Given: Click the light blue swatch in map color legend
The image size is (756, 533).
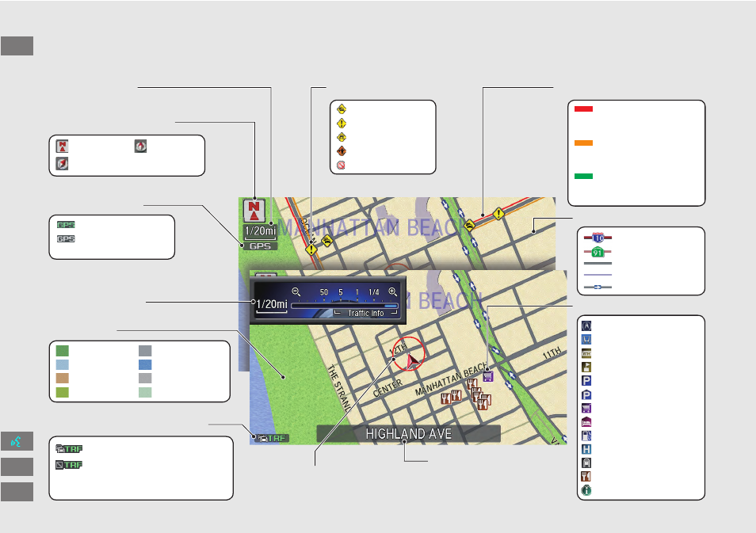Looking at the screenshot, I should (x=62, y=365).
